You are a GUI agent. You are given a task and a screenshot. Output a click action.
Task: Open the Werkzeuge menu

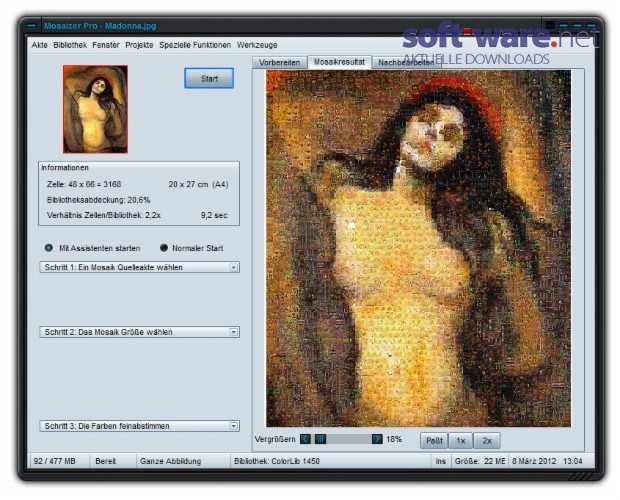(x=257, y=45)
